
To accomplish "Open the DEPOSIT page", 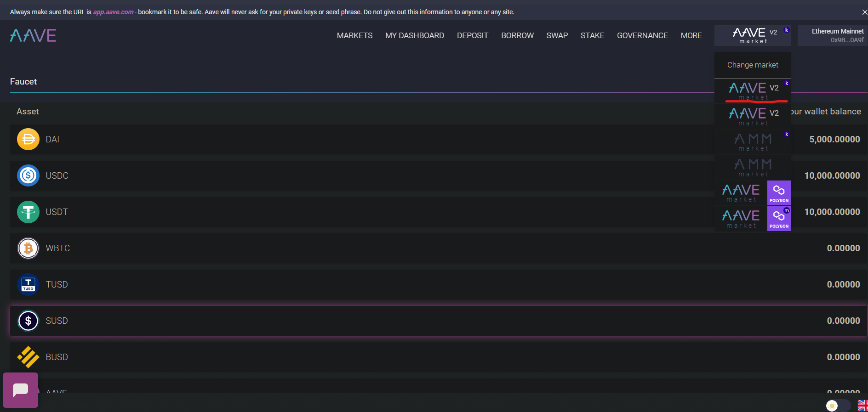I will pos(473,35).
